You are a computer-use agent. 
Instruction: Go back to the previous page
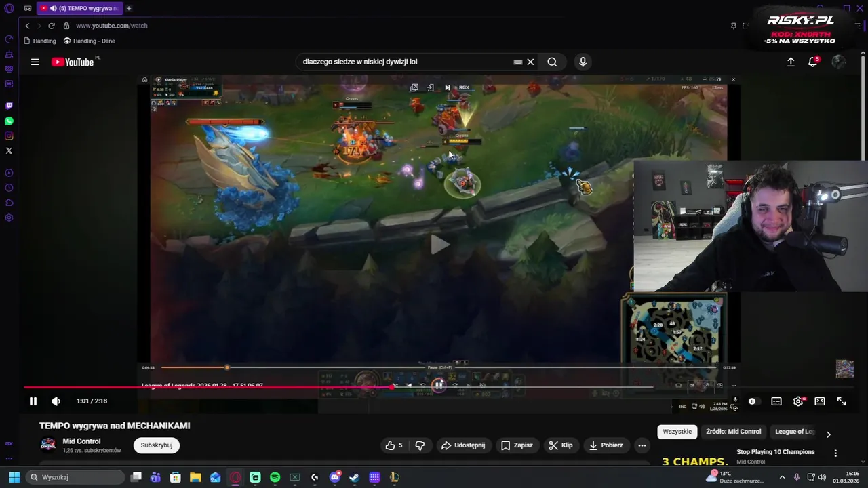coord(27,26)
